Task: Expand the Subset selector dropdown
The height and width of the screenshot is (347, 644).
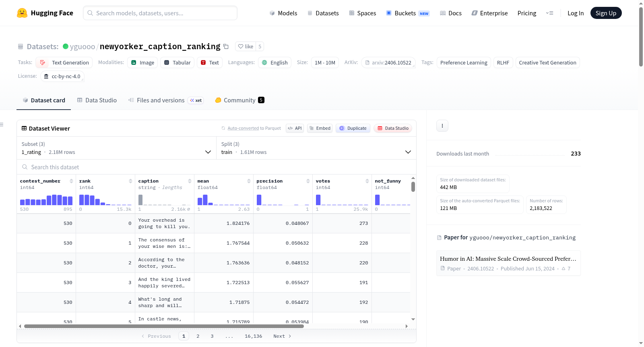Action: (x=116, y=148)
